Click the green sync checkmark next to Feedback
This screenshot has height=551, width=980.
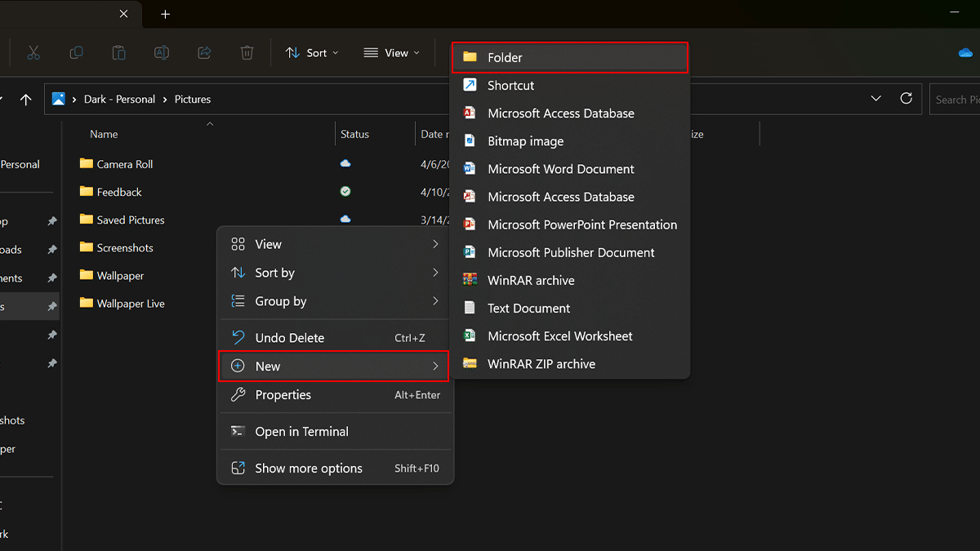[345, 191]
